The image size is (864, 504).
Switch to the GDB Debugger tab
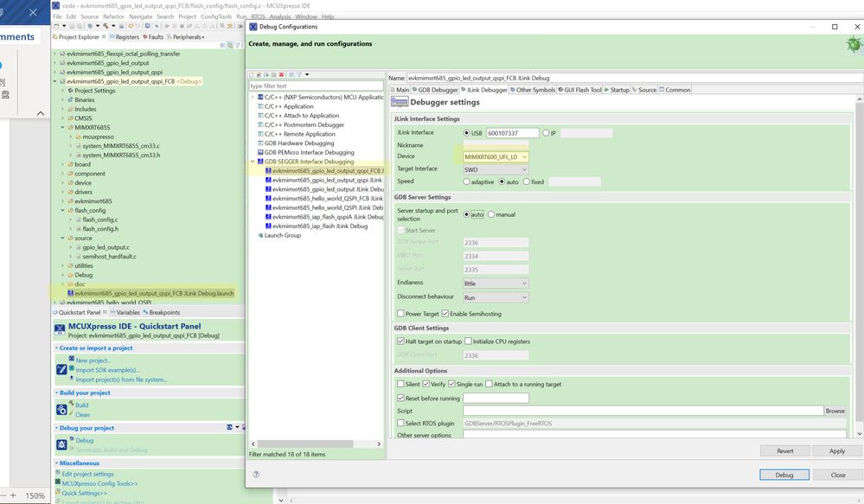[x=435, y=90]
